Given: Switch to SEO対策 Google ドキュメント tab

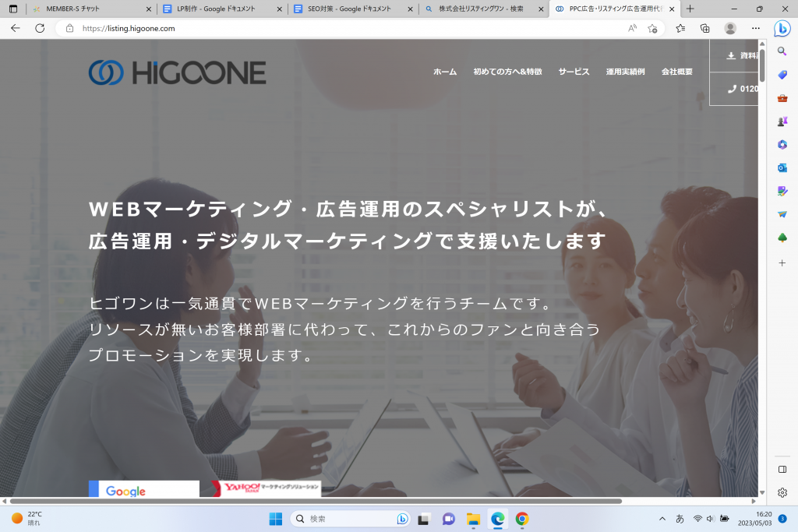Looking at the screenshot, I should tap(349, 9).
